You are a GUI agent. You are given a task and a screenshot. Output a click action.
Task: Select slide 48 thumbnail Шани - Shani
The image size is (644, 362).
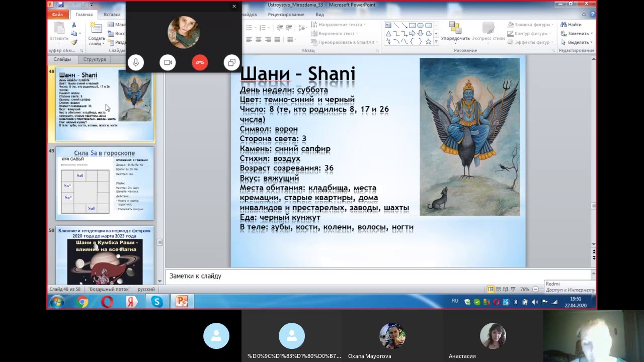(x=105, y=104)
